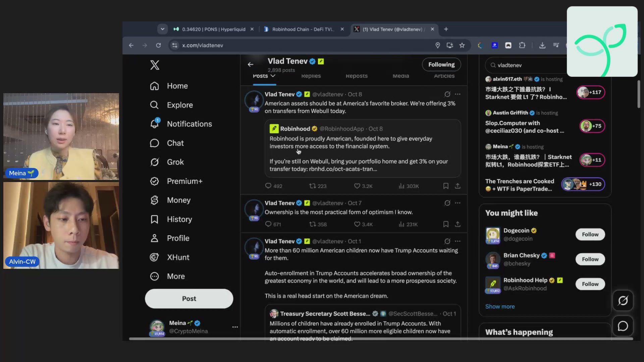Click the Show more link under You might like
Screen dimensions: 644x362
coord(500,306)
